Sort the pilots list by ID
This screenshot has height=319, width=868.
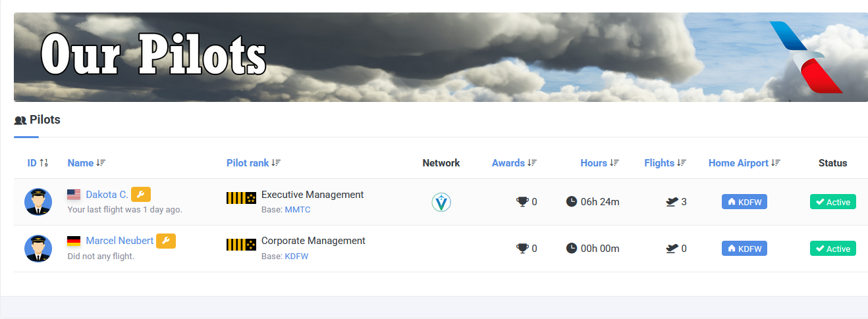pyautogui.click(x=37, y=163)
